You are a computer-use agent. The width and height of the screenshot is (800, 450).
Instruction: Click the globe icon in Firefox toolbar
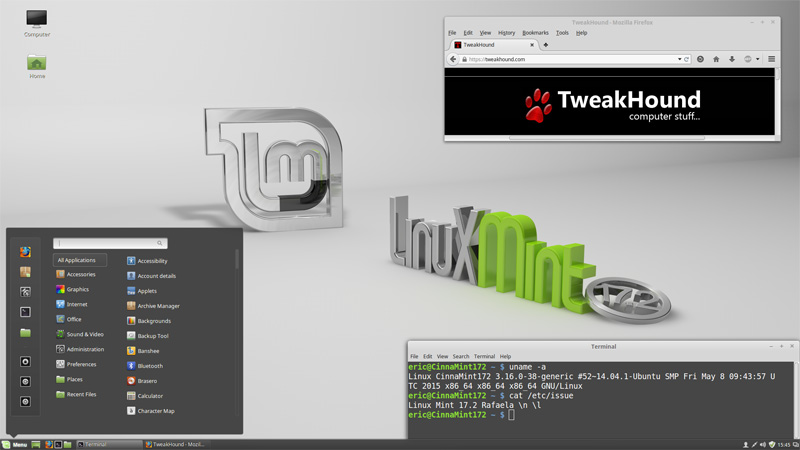pos(747,59)
